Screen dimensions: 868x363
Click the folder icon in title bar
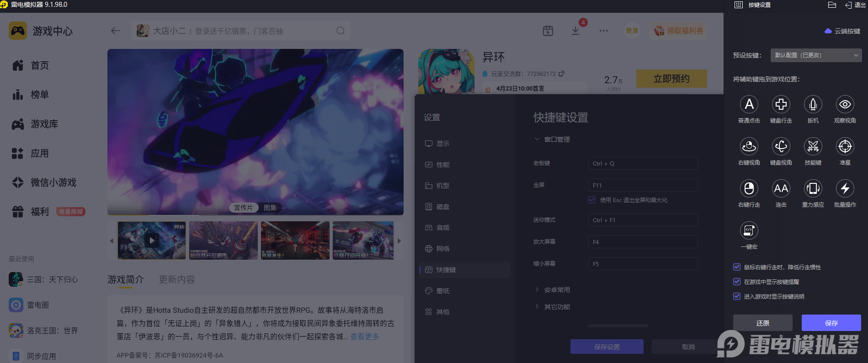tap(832, 5)
